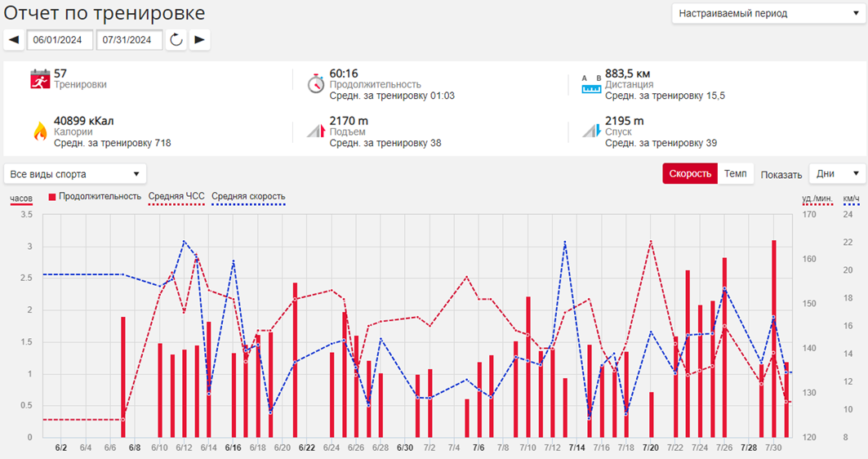Expand the Все виды спорта dropdown

[x=75, y=174]
